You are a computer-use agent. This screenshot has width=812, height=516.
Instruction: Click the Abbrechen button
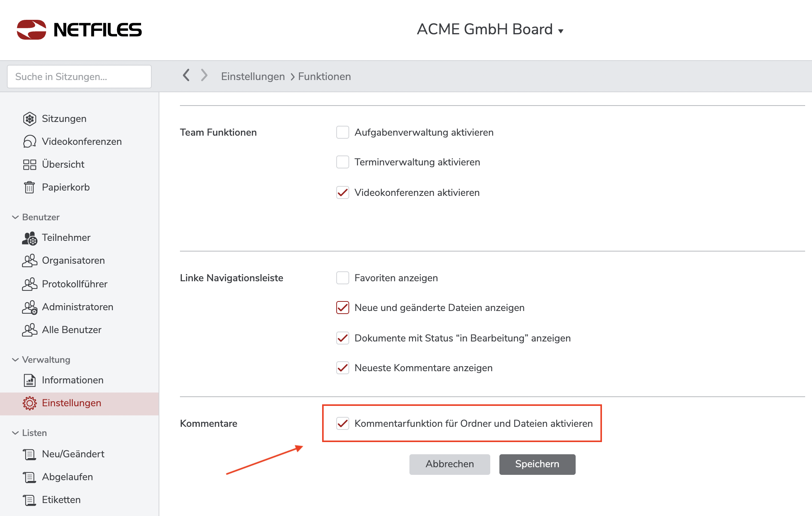pos(449,464)
